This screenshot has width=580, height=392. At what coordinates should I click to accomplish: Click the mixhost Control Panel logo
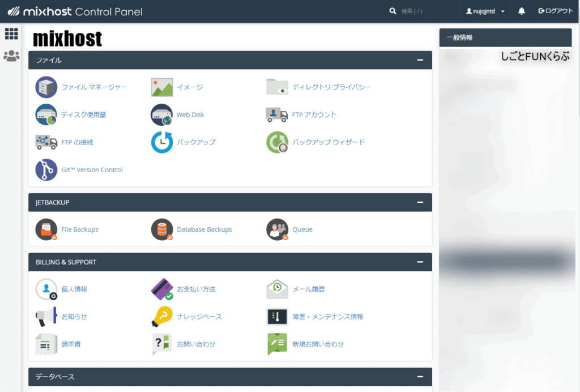(x=75, y=11)
